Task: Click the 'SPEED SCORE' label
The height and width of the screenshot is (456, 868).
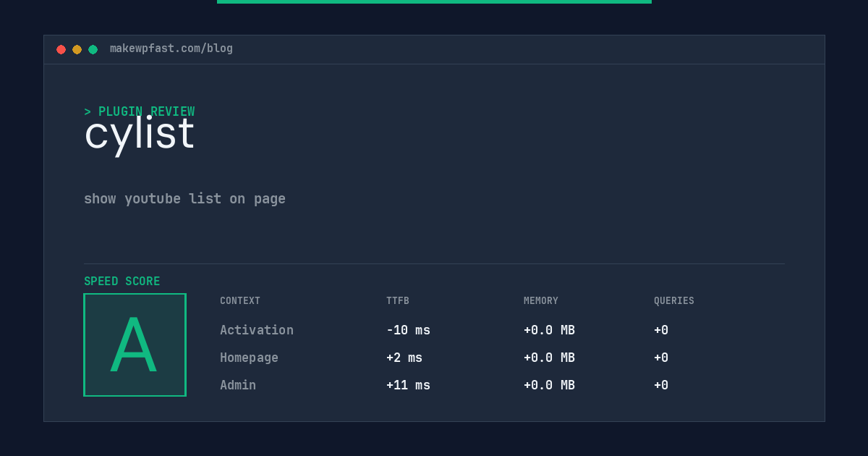Action: click(122, 282)
